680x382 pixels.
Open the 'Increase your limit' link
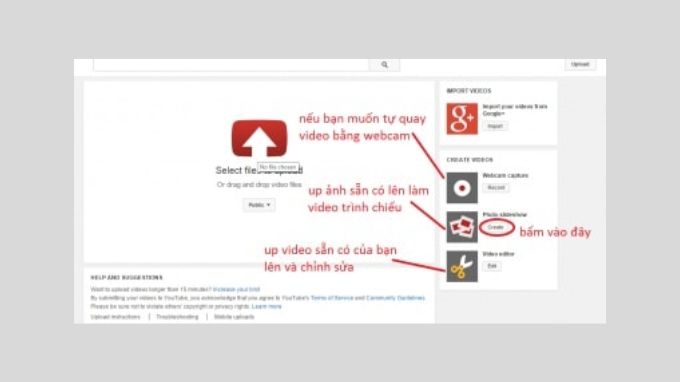coord(236,289)
